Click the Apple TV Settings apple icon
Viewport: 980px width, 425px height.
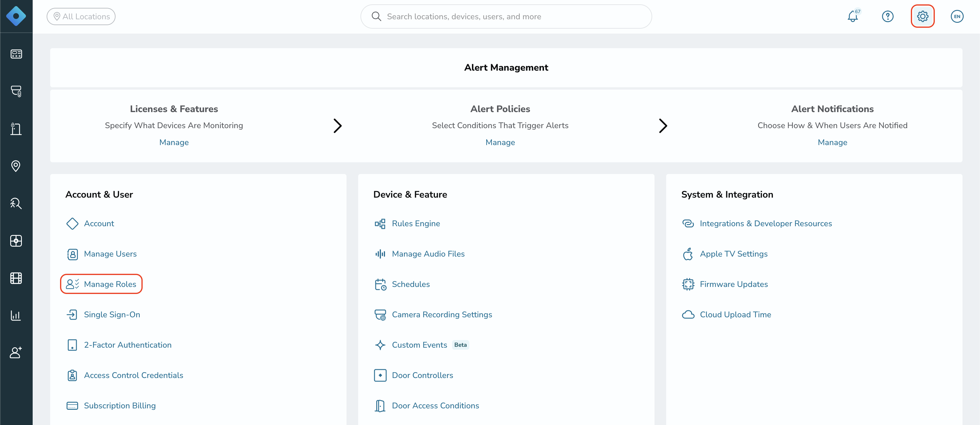click(688, 254)
